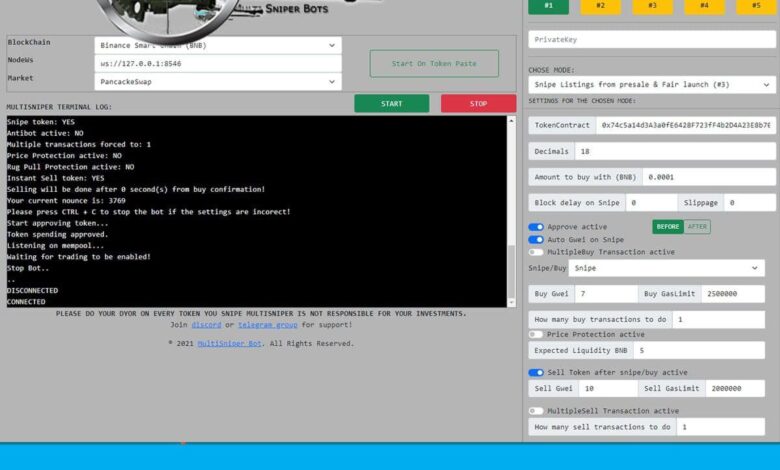The width and height of the screenshot is (780, 470).
Task: Click the Buy GasLimit field
Action: pos(733,294)
